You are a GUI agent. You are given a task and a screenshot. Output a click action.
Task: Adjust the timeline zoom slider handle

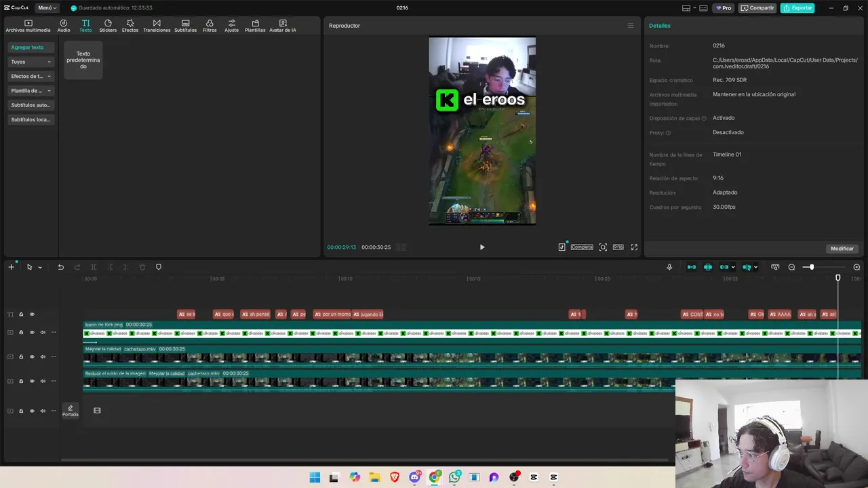812,267
